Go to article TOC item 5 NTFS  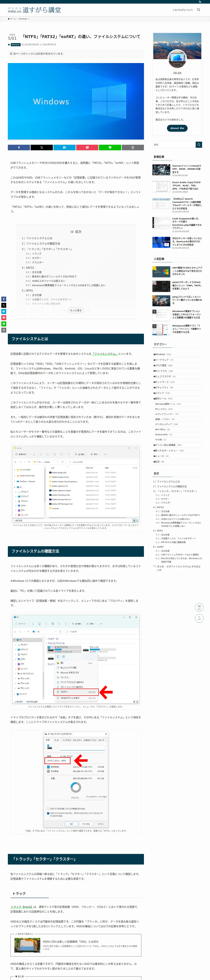click(27, 291)
